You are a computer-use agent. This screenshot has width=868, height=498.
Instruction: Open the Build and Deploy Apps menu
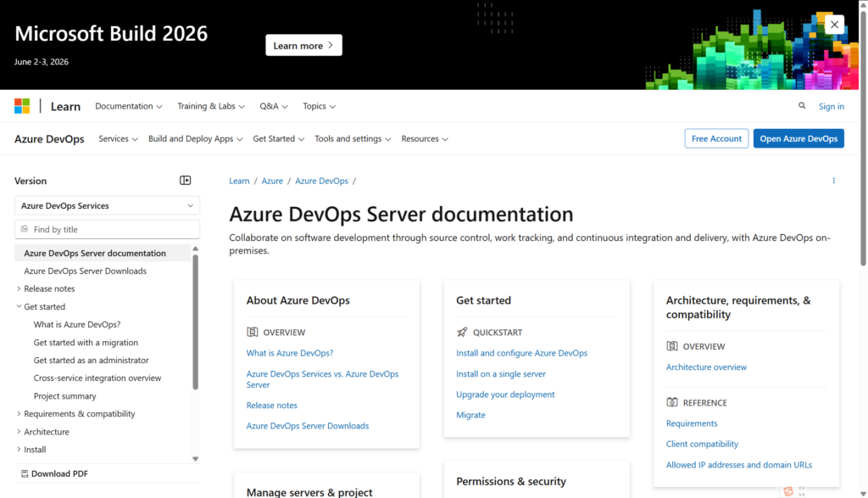tap(195, 139)
